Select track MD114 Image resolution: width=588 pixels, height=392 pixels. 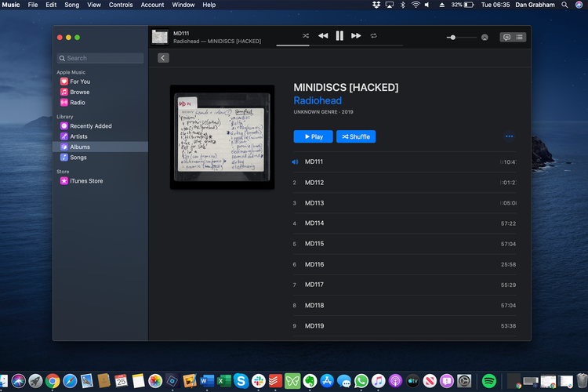pos(405,223)
